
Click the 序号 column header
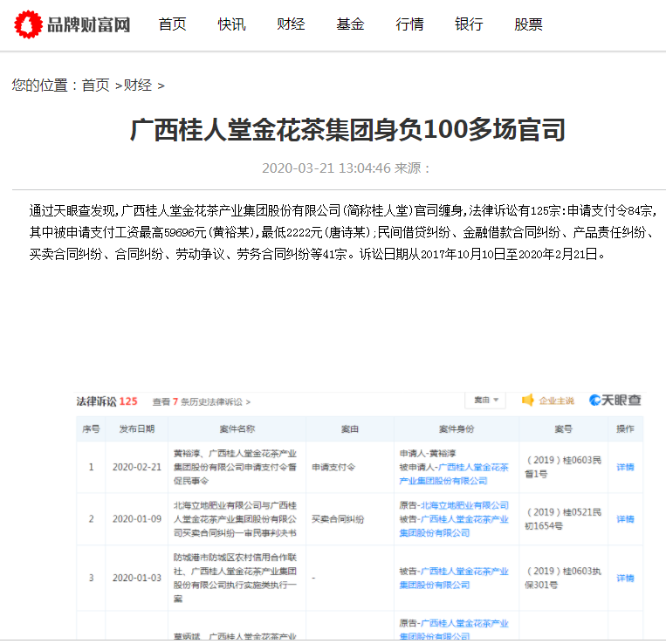click(91, 429)
